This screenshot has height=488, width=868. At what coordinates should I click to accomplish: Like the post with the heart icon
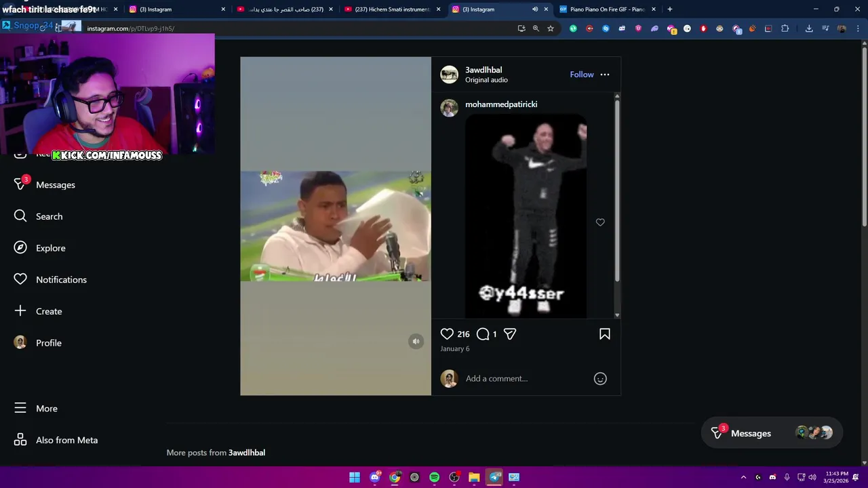pos(447,333)
